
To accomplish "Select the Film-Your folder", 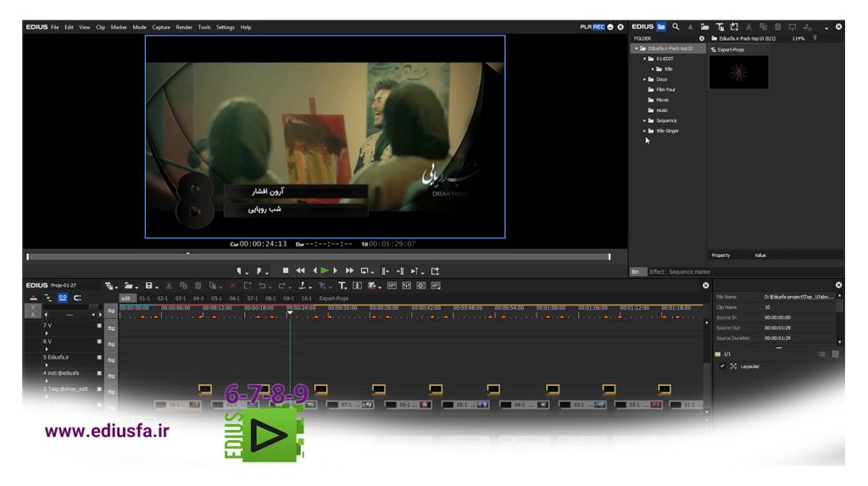I will click(665, 90).
